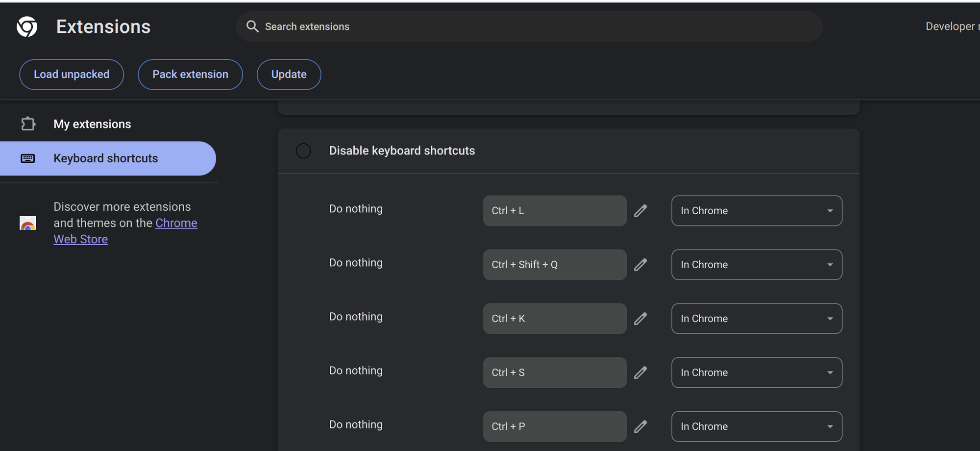Open scope dropdown for Ctrl + P
The height and width of the screenshot is (451, 980).
(x=757, y=426)
